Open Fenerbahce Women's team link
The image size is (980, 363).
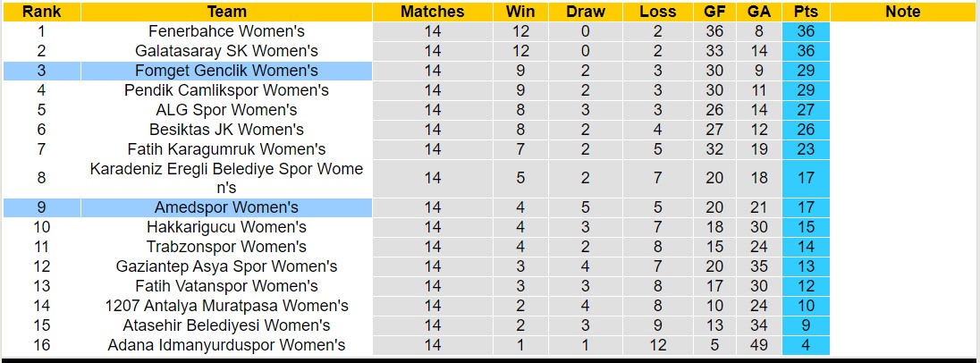coord(226,31)
